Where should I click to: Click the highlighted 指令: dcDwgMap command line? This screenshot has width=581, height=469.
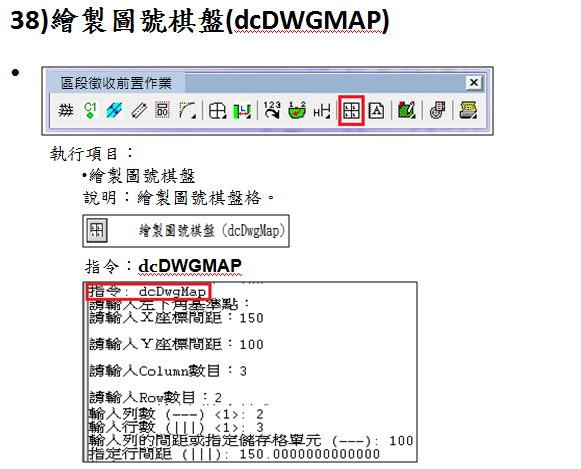149,292
